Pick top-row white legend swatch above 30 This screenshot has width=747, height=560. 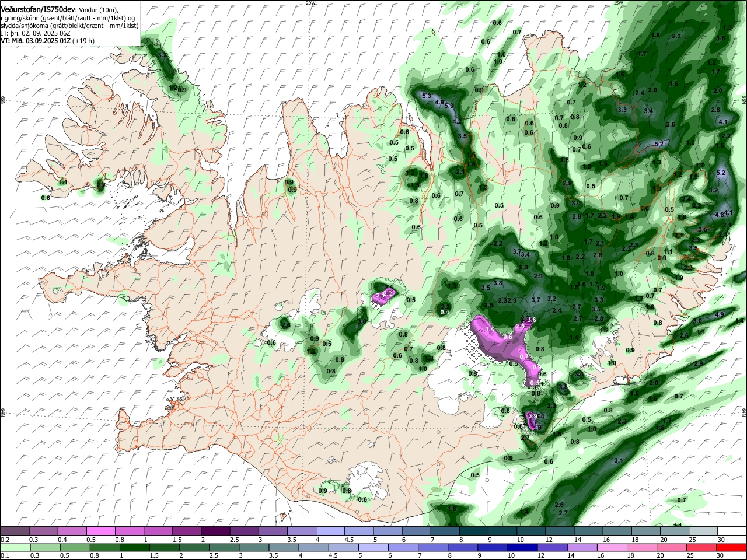click(732, 531)
